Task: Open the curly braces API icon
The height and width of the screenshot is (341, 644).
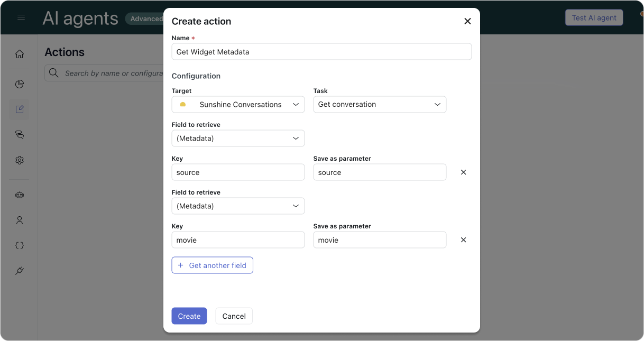Action: click(20, 245)
